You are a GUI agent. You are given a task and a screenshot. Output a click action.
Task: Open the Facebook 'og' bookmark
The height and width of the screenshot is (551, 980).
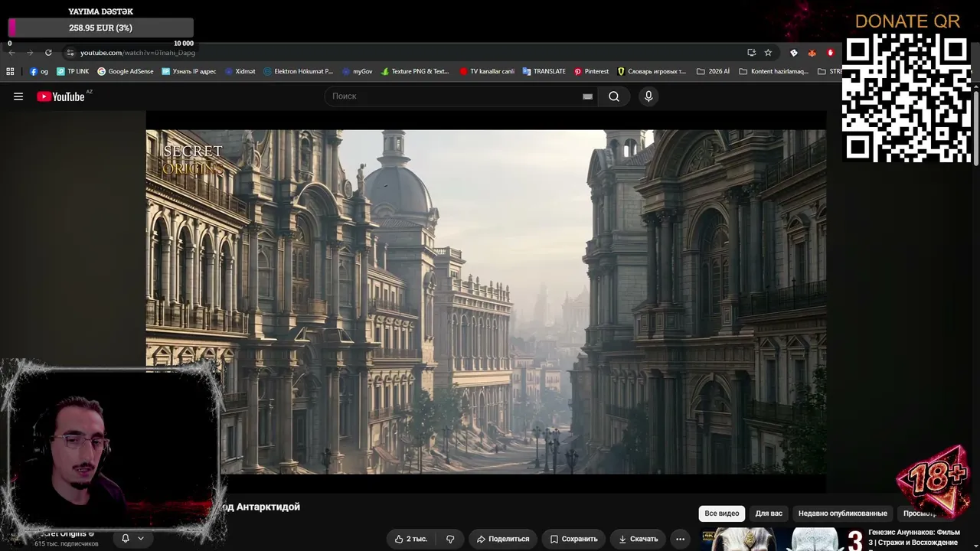coord(38,71)
